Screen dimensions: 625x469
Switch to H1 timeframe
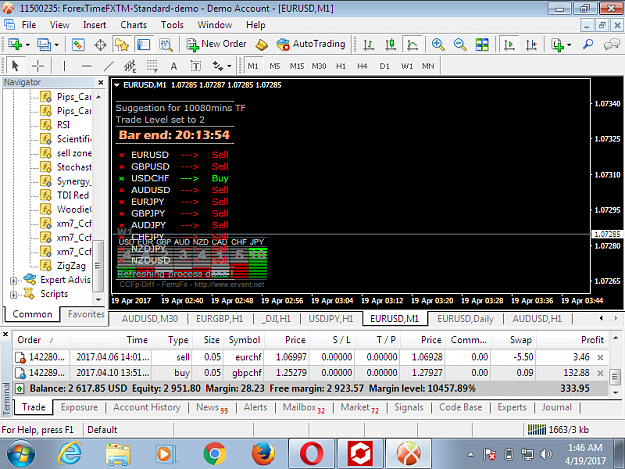[341, 66]
